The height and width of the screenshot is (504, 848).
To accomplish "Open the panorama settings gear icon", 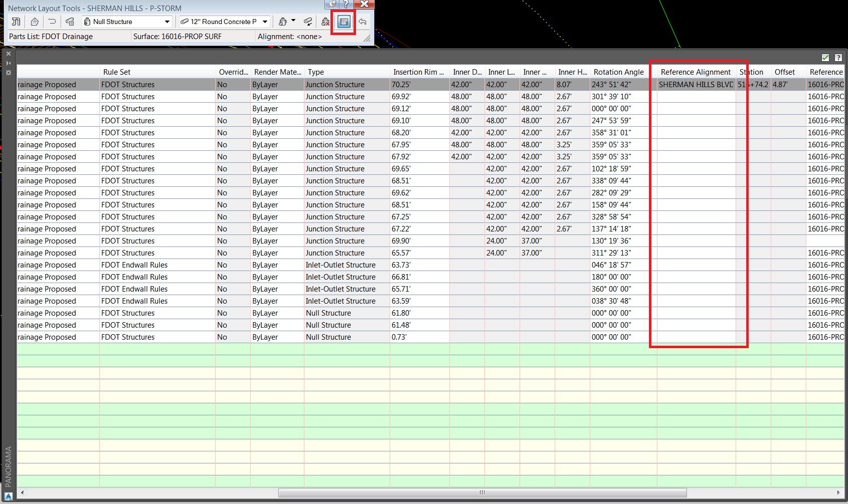I will click(8, 73).
